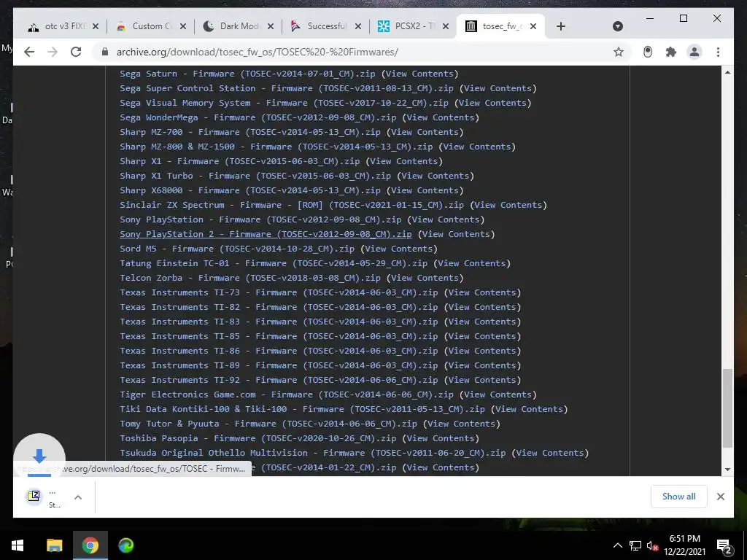
Task: View Contents of Texas Instruments TI-92
Action: pos(483,380)
